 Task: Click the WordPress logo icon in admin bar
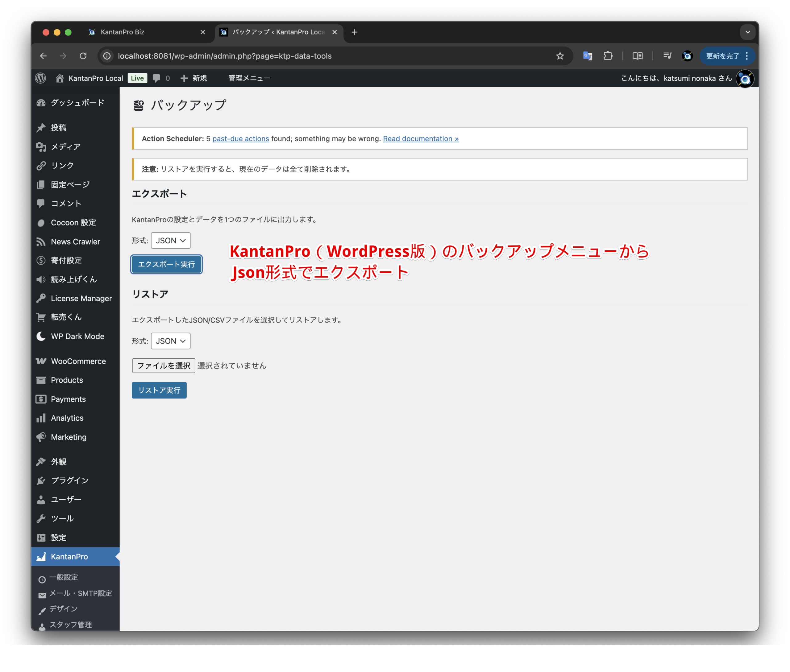[x=41, y=78]
